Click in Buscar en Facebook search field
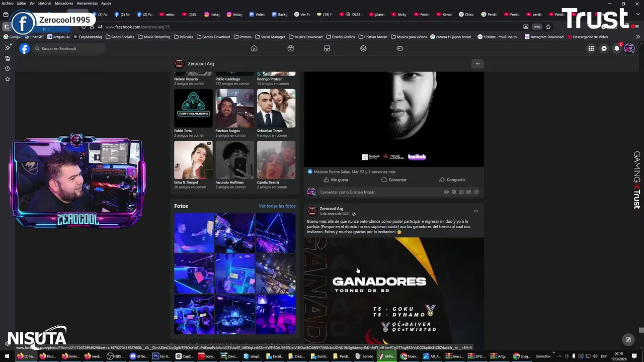The image size is (644, 362). tap(69, 48)
